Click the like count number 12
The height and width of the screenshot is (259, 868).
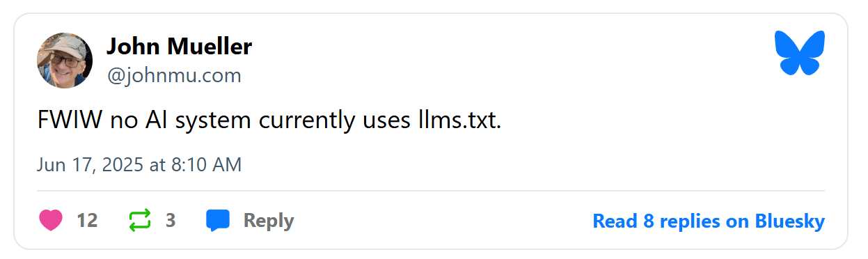tap(87, 221)
